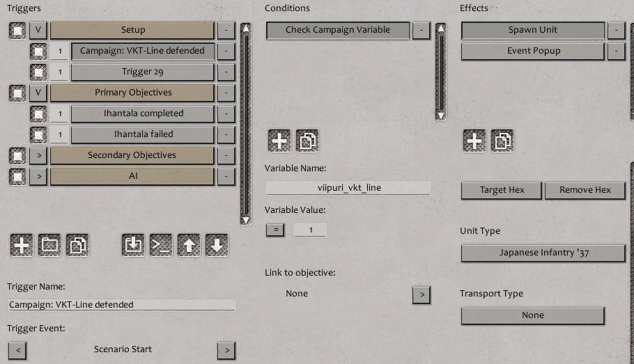Screen dimensions: 634x364
Task: Toggle checkbox for Ihantala completed trigger
Action: tap(38, 113)
